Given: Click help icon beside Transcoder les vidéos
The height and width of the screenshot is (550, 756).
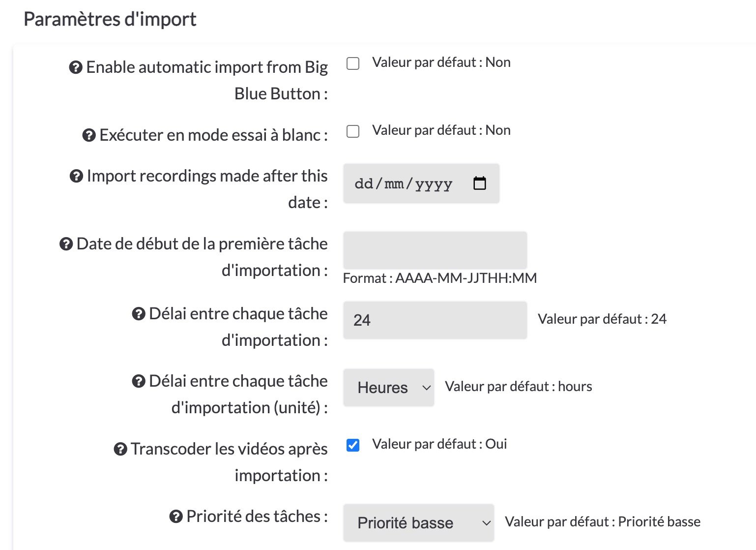Looking at the screenshot, I should (120, 449).
